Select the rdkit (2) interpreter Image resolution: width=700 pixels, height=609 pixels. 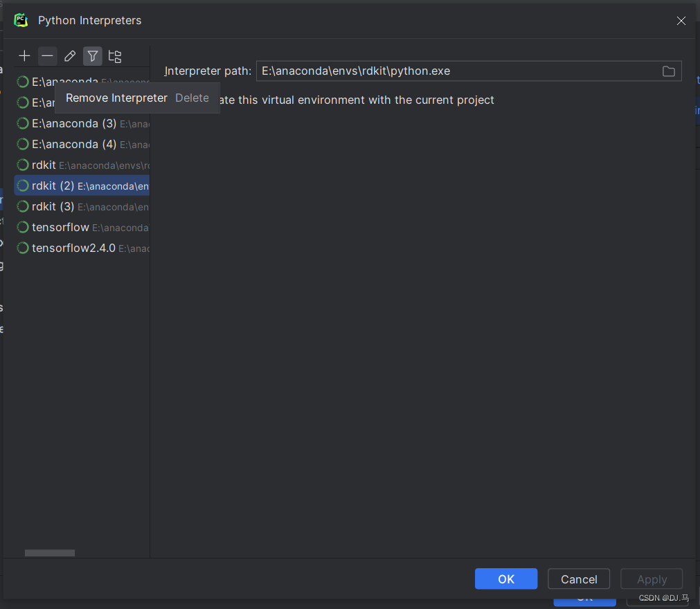pyautogui.click(x=82, y=185)
